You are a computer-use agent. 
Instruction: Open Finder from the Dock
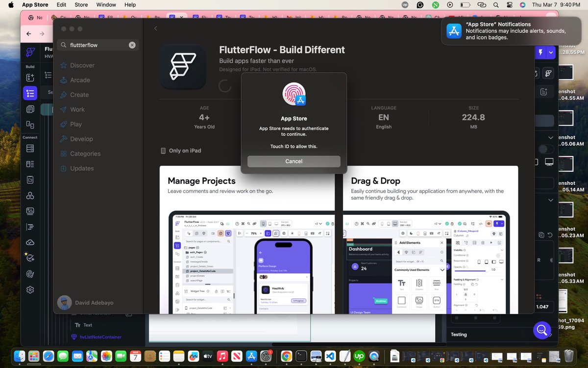[x=20, y=356]
